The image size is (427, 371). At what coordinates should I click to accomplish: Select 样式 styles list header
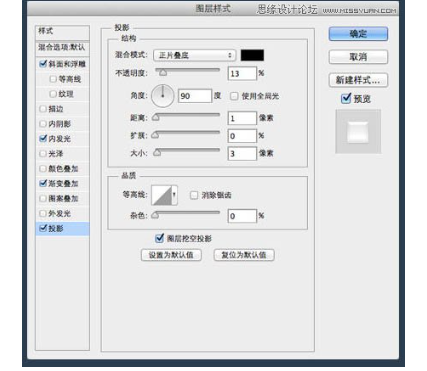point(62,32)
